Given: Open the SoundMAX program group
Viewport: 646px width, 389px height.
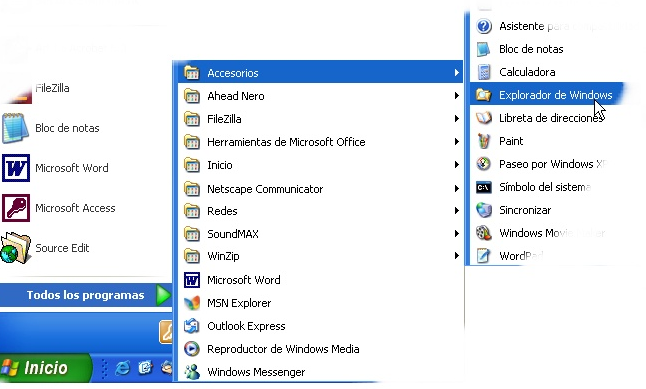Looking at the screenshot, I should tap(321, 234).
